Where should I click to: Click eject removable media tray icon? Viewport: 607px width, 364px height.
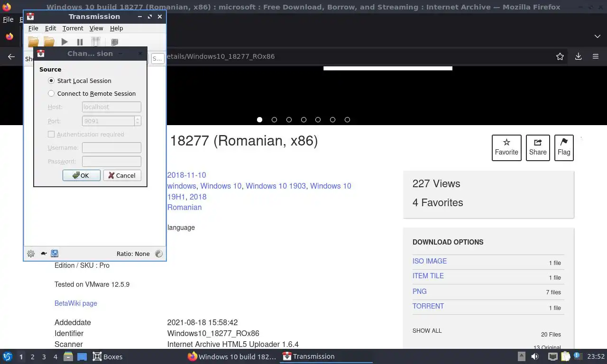point(521,356)
